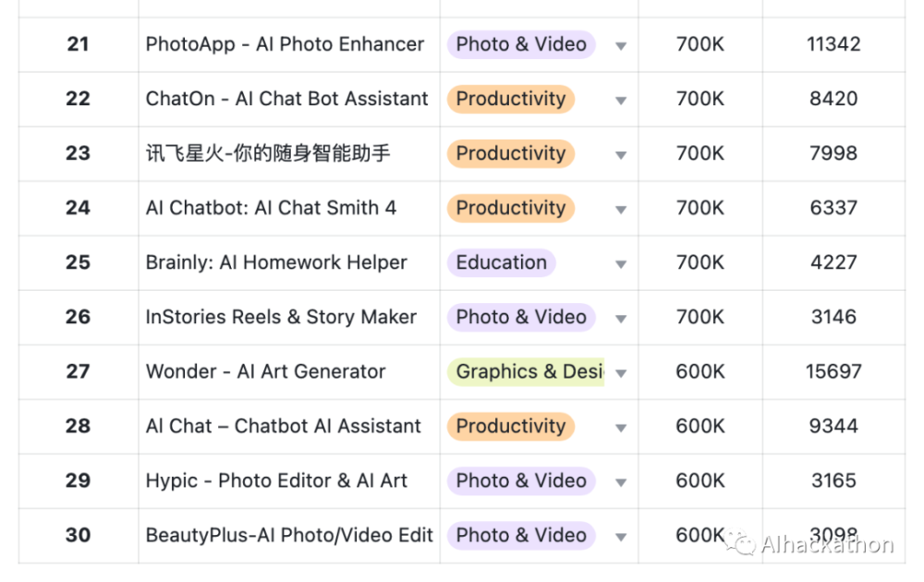Click Graphics & Design tag for Wonder
Image resolution: width=924 pixels, height=582 pixels.
[x=526, y=371]
